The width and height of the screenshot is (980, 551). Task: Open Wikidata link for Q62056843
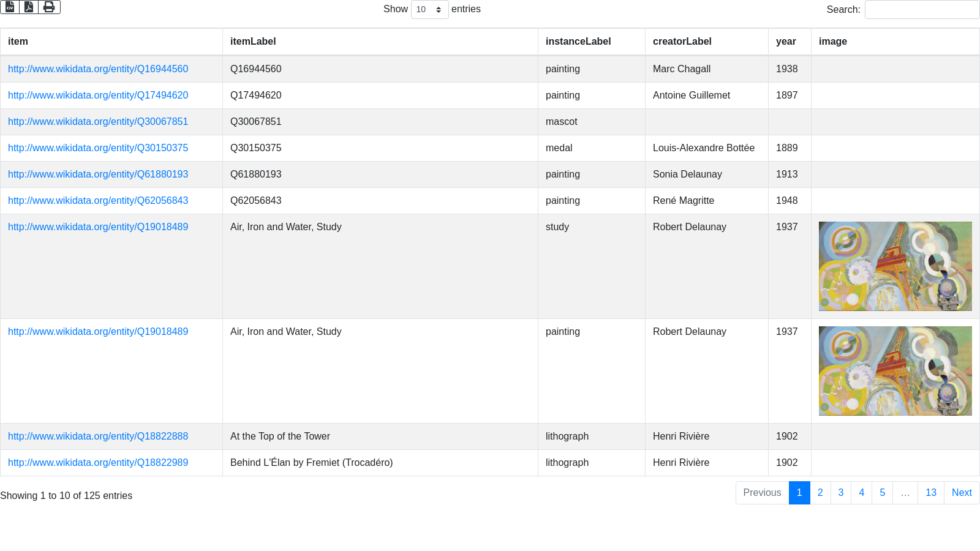pos(98,201)
